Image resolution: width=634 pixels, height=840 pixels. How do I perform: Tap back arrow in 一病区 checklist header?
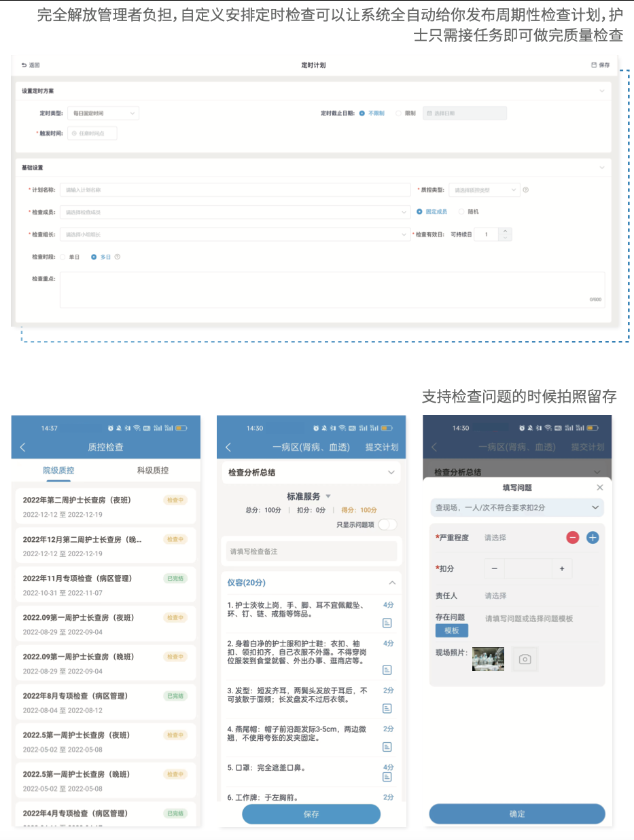point(228,448)
